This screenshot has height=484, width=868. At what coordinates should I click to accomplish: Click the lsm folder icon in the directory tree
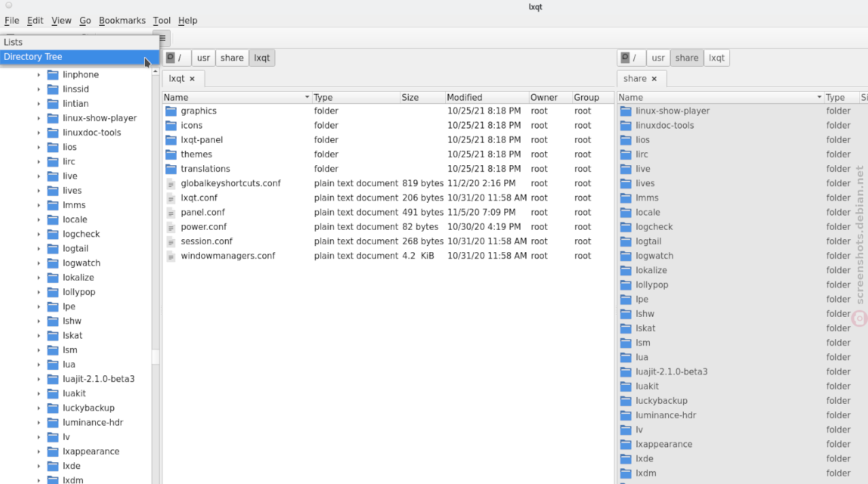(x=52, y=350)
